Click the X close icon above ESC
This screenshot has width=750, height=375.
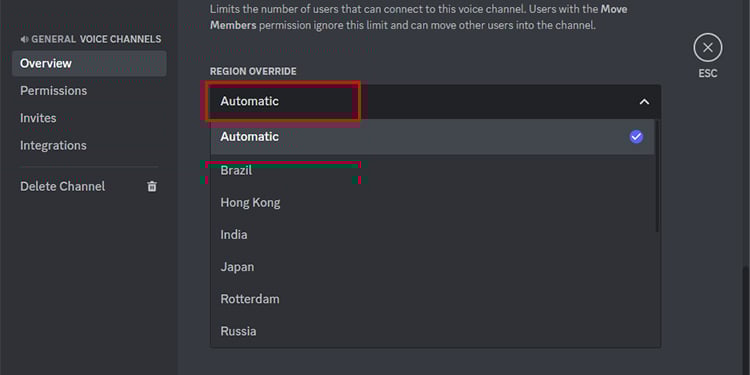[708, 47]
